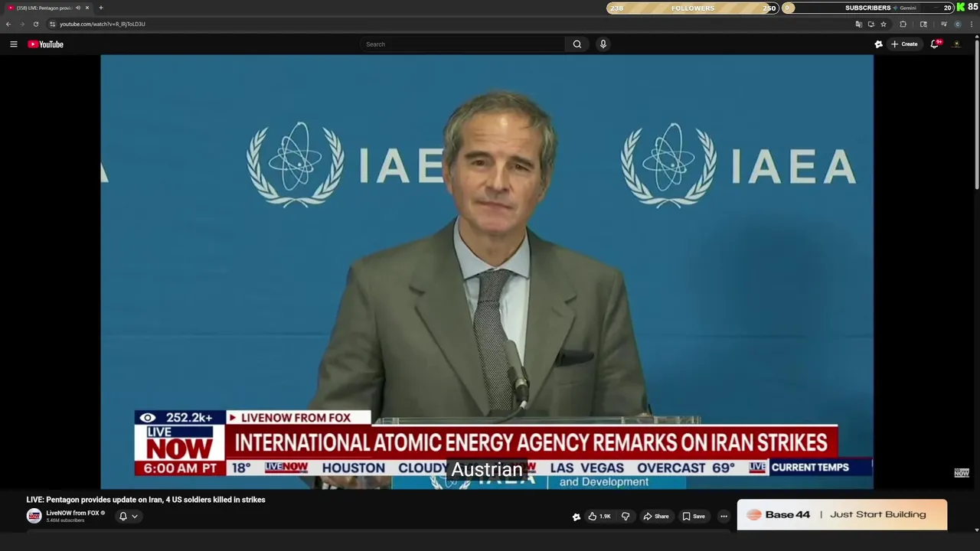Screen dimensions: 980x551
Task: Open notification preferences bell dropdown
Action: coord(128,517)
